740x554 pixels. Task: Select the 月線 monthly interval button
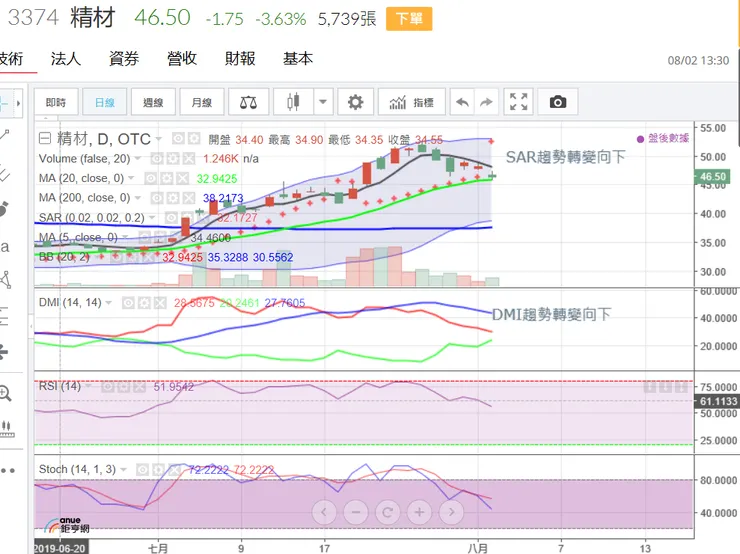[x=202, y=102]
